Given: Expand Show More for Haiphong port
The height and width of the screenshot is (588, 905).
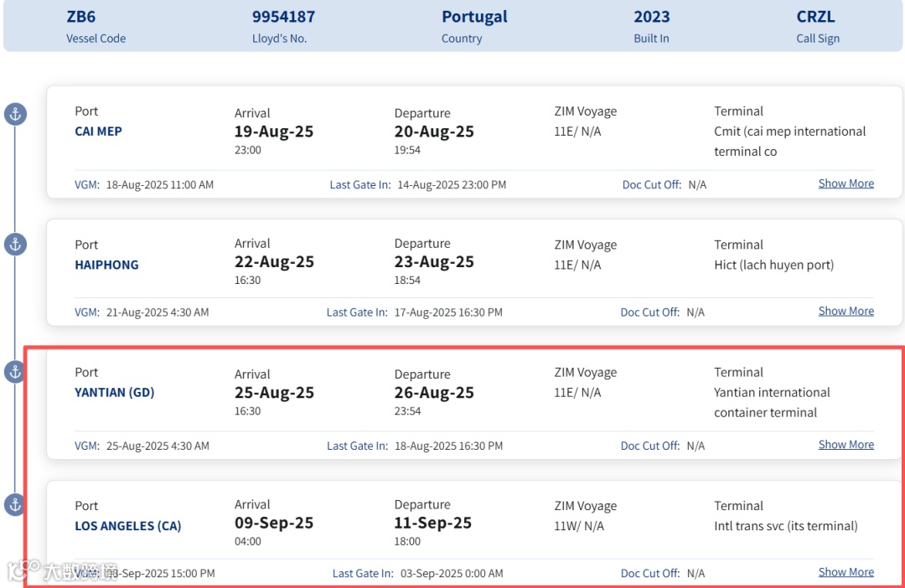Looking at the screenshot, I should coord(846,311).
